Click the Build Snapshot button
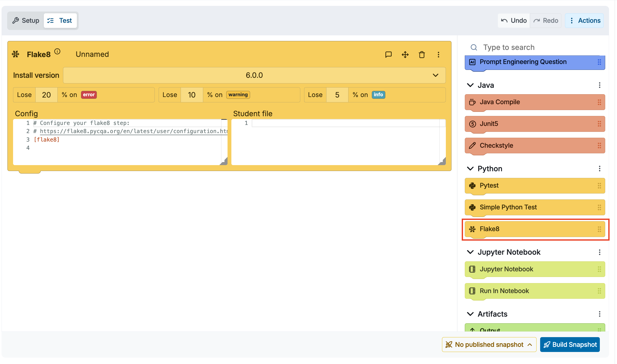Screen dimensions: 617x364 click(x=570, y=345)
